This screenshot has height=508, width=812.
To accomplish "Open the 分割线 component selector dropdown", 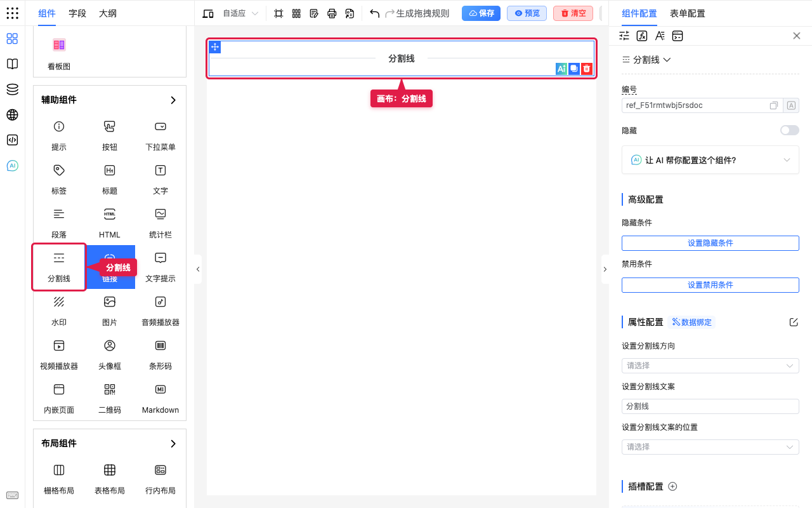I will [647, 60].
